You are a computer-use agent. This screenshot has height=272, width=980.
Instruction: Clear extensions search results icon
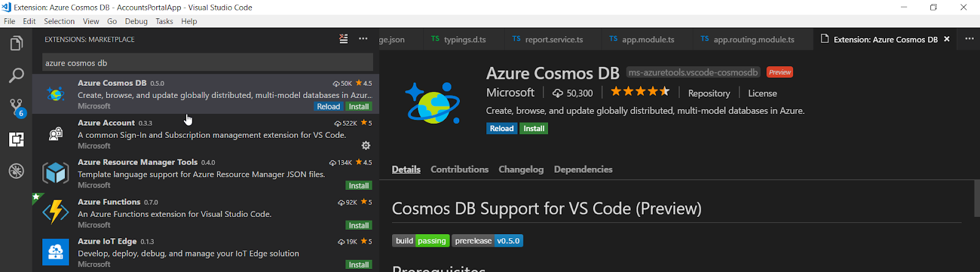tap(344, 39)
